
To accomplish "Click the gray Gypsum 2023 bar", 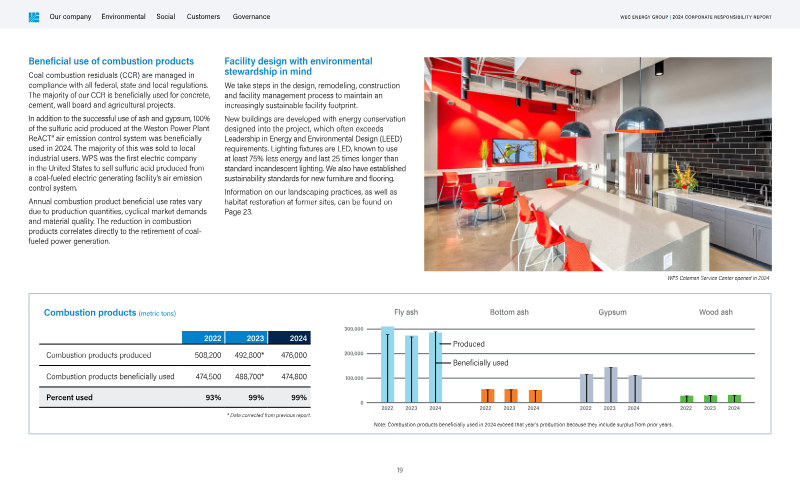I will click(610, 385).
